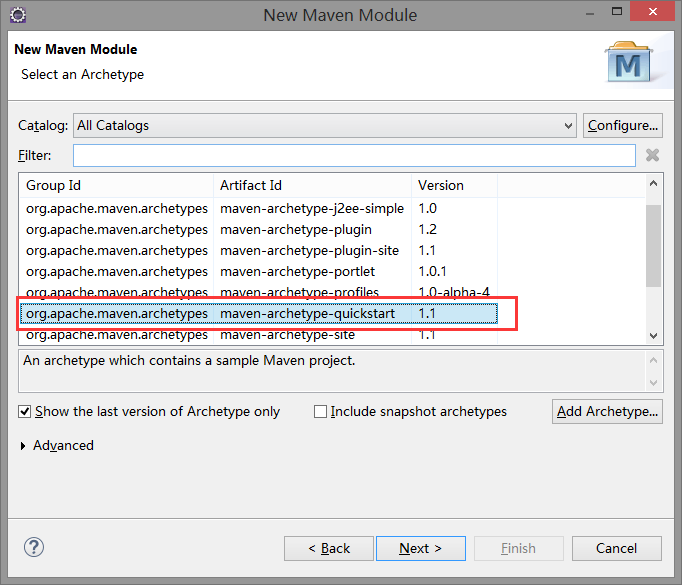Sort by the Group Id column header
The width and height of the screenshot is (682, 585).
tap(116, 186)
